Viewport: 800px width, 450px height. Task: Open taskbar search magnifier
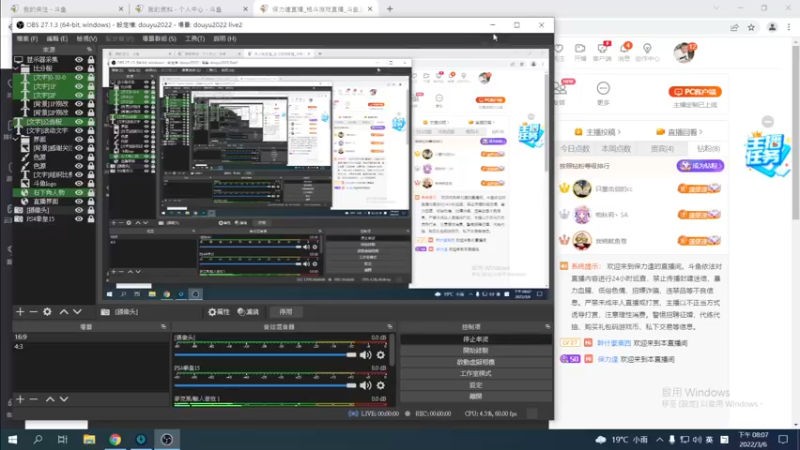tap(38, 439)
